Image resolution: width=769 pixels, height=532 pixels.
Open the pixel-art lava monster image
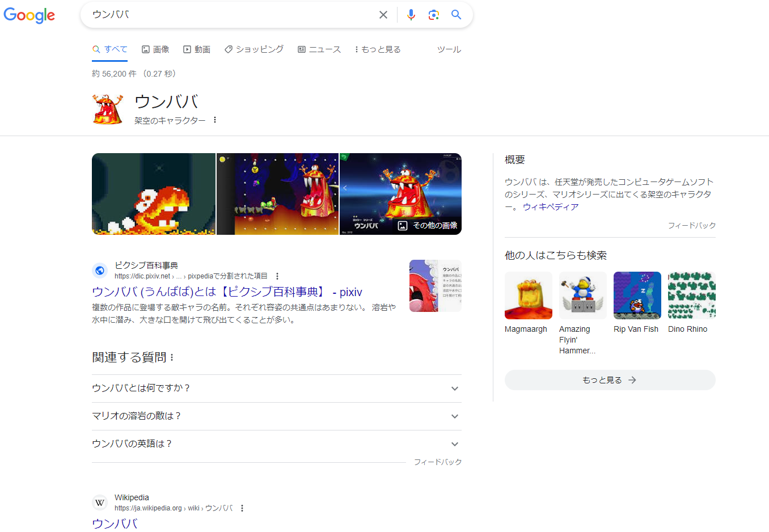click(x=154, y=194)
